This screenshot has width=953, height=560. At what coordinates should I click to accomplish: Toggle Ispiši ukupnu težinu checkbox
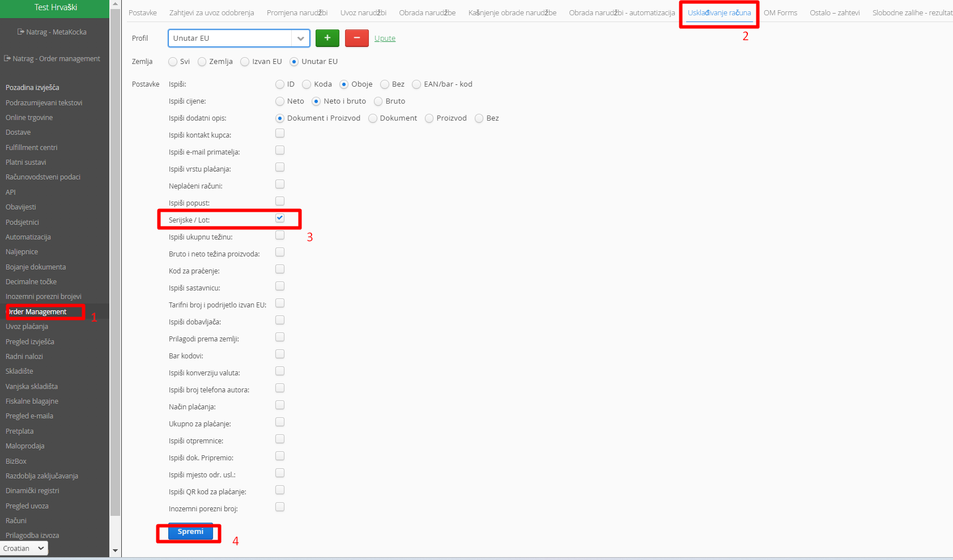click(x=280, y=235)
